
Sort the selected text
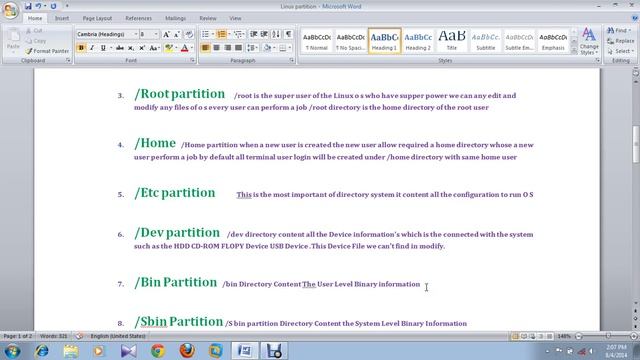click(x=276, y=34)
